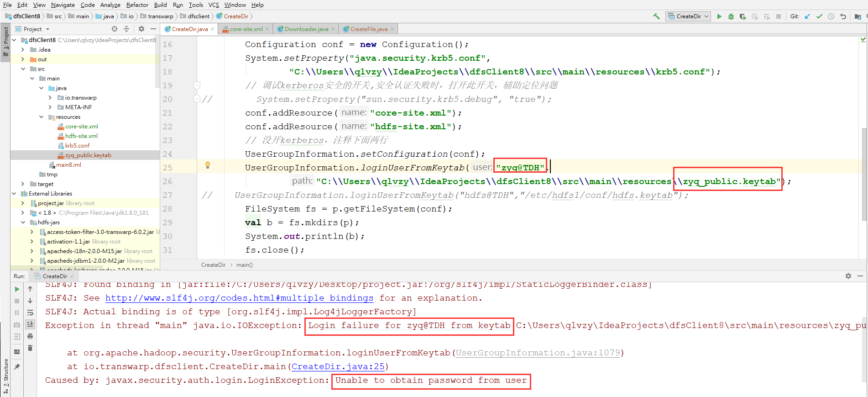Collapse the dfsClient8 project root

[x=15, y=40]
